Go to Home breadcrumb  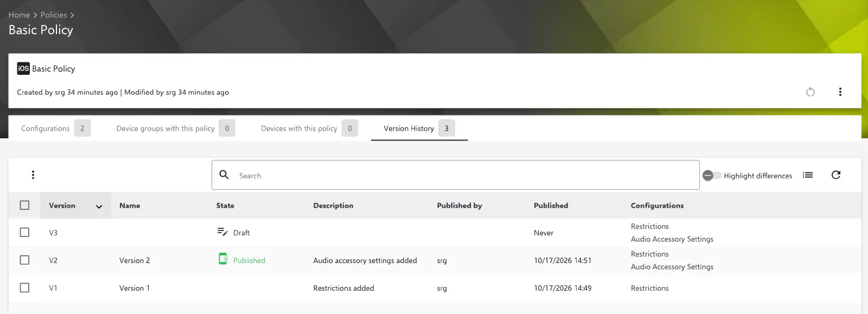pyautogui.click(x=19, y=15)
